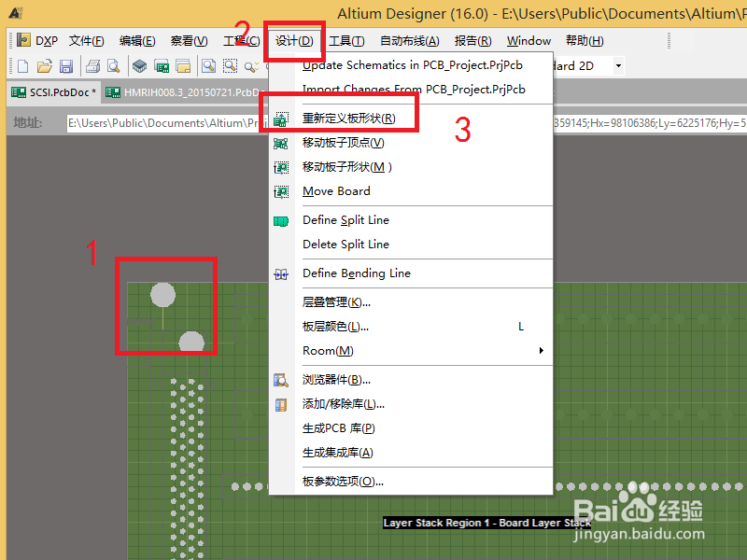Click the Move Board icon

281,191
